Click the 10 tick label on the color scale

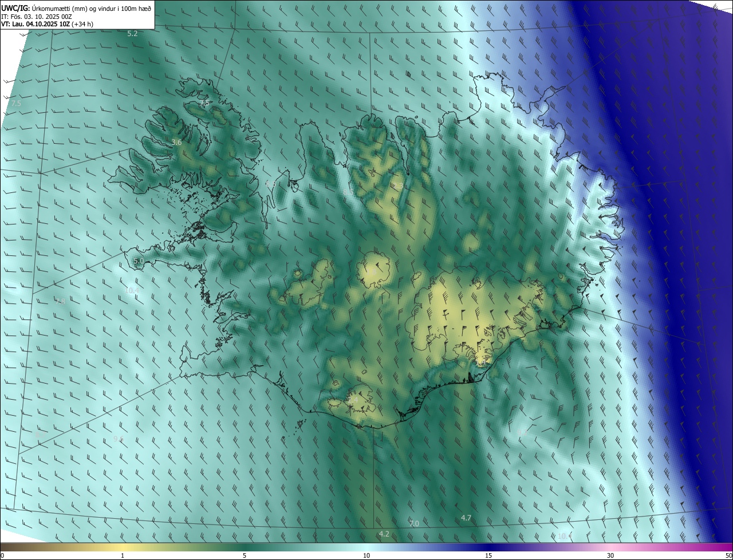point(366,555)
